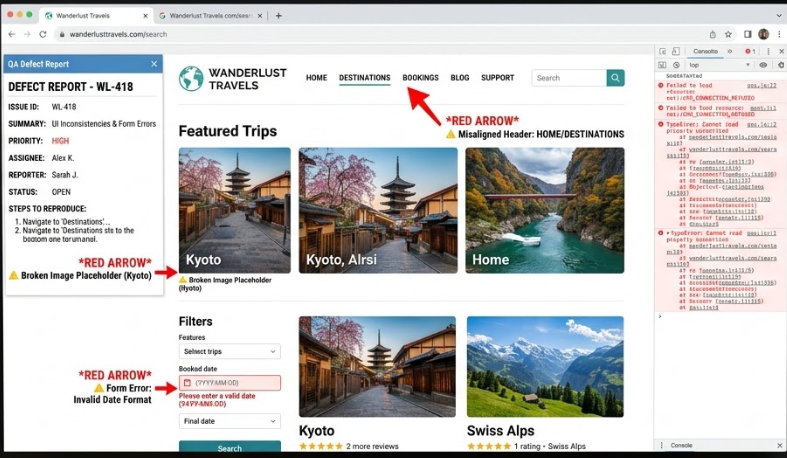
Task: Close the QA Defect Report panel
Action: point(154,64)
